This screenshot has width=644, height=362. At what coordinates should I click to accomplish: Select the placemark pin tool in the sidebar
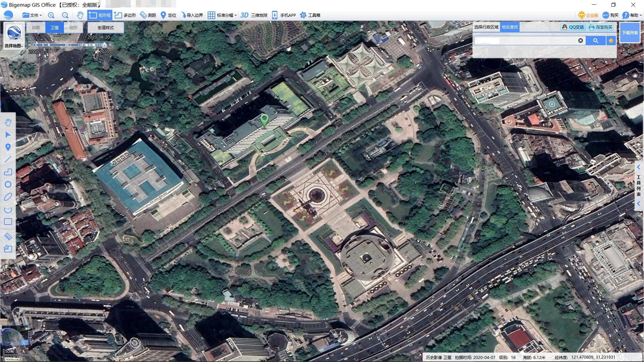pyautogui.click(x=8, y=147)
